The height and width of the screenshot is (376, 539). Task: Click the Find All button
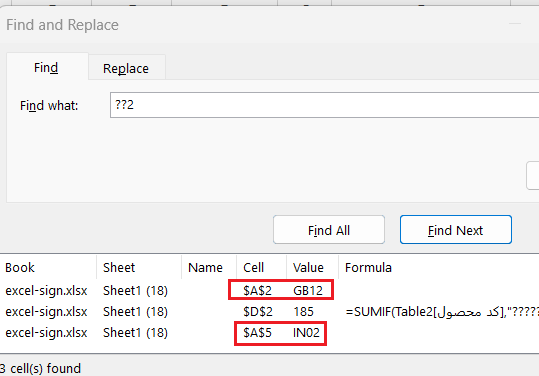pyautogui.click(x=329, y=230)
